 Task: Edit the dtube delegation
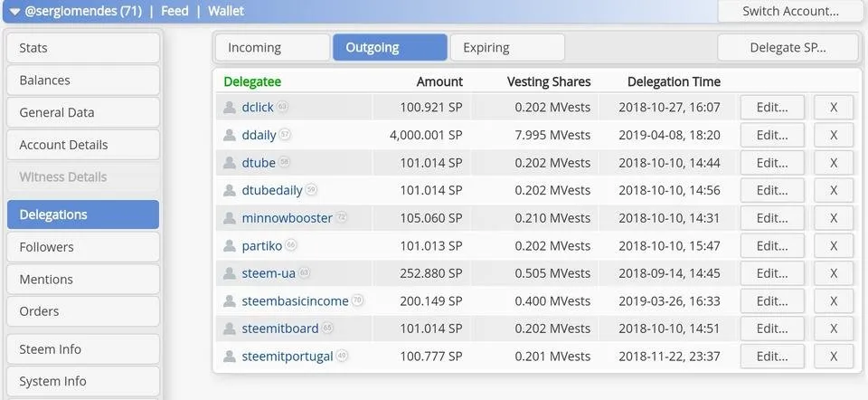tap(772, 163)
